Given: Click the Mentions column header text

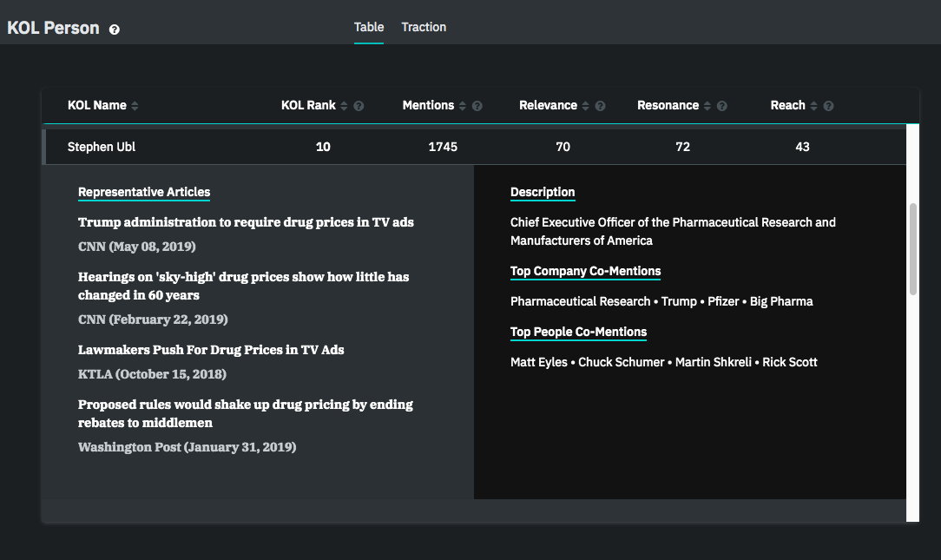Looking at the screenshot, I should (x=428, y=105).
